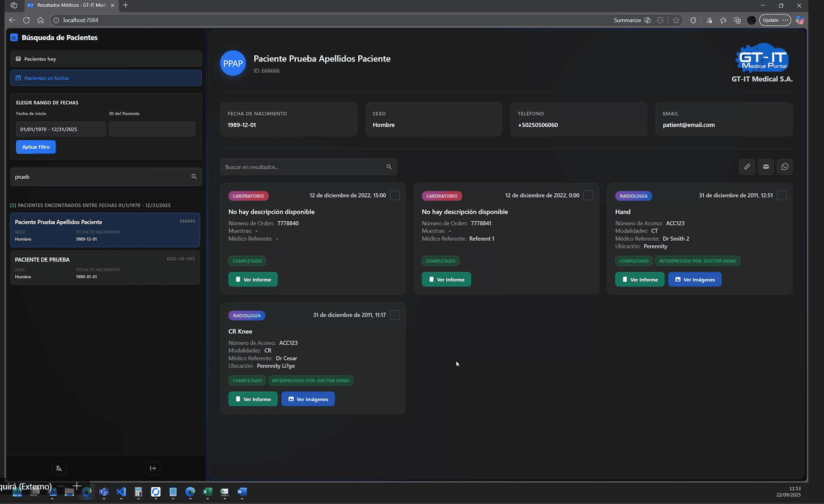
Task: Click Ver Imágenes on CR Knee card
Action: pyautogui.click(x=308, y=399)
